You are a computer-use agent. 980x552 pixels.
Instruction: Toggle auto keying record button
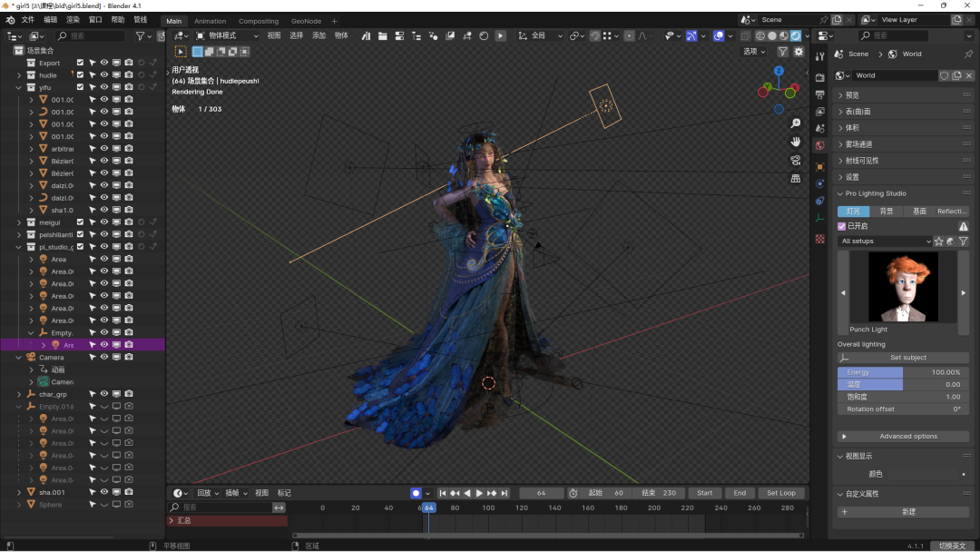coord(416,493)
